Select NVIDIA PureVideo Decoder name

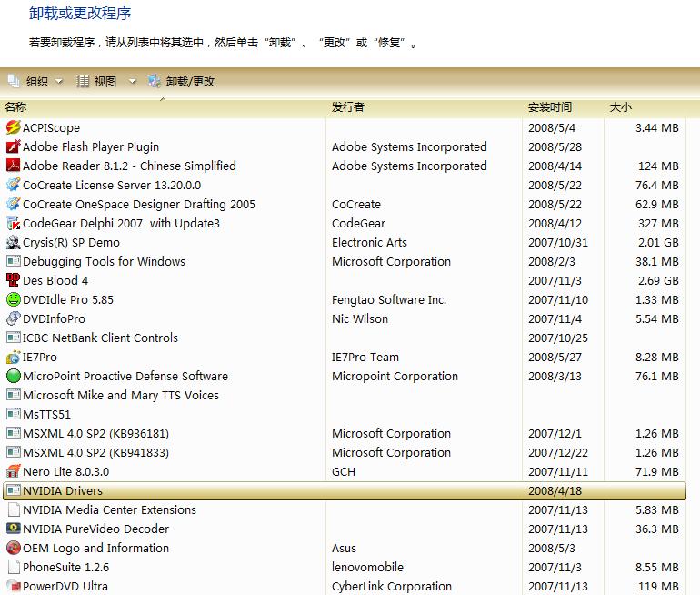click(x=96, y=529)
